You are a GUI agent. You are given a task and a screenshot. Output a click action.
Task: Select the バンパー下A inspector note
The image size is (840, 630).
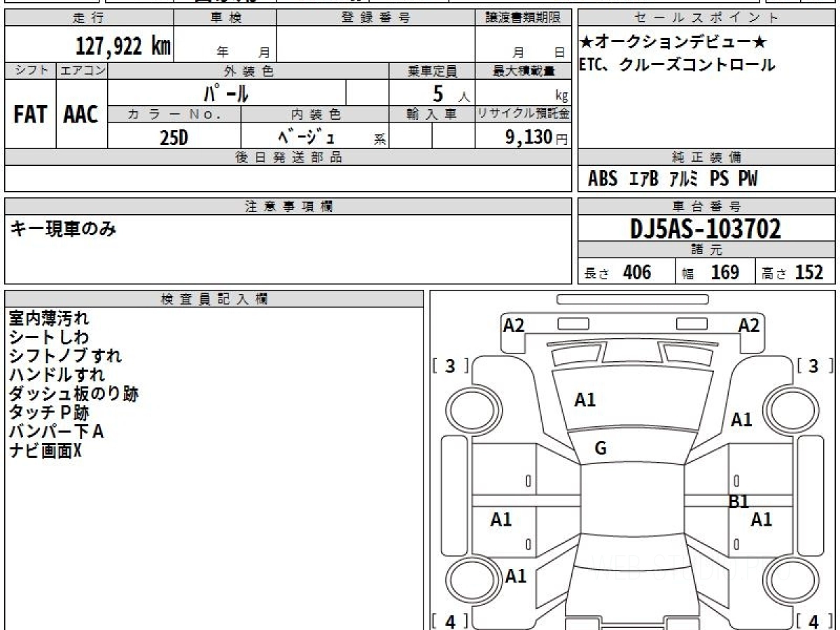[57, 431]
